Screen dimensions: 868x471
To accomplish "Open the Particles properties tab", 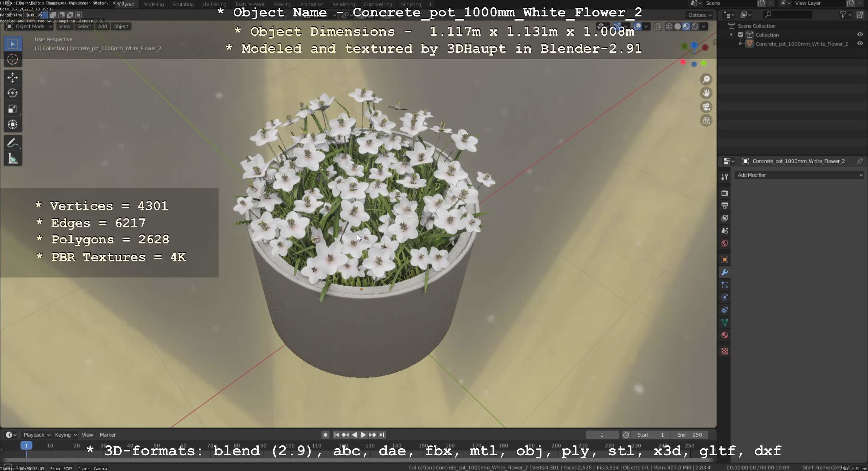I will [x=725, y=285].
